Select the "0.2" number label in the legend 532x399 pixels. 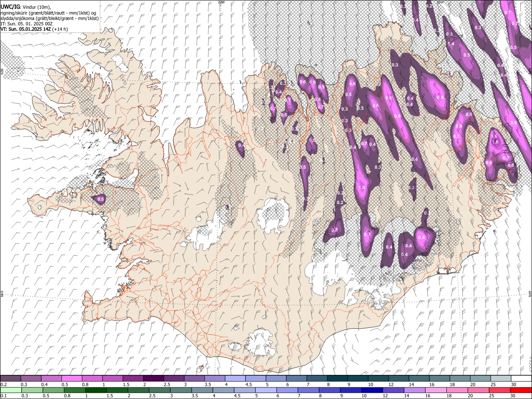pos(4,384)
